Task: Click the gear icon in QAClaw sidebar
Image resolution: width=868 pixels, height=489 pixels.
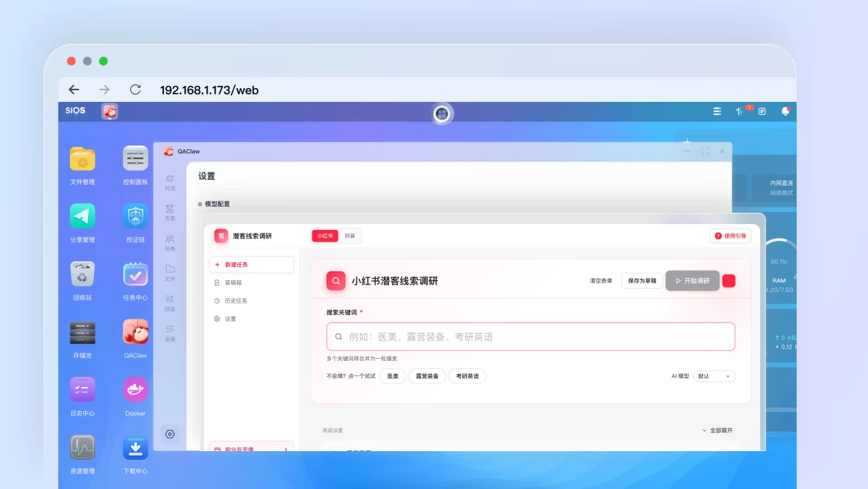Action: (170, 434)
